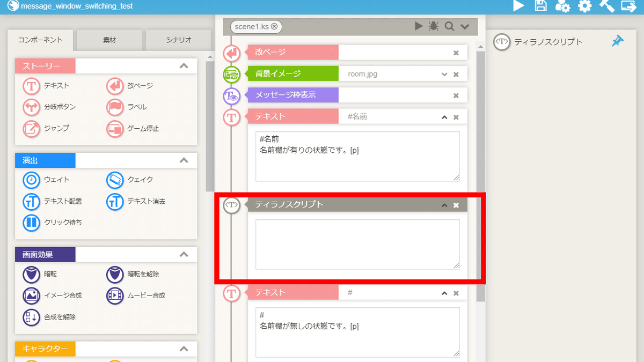Delete the ティラノスクリプト block
644x362 pixels.
click(456, 205)
